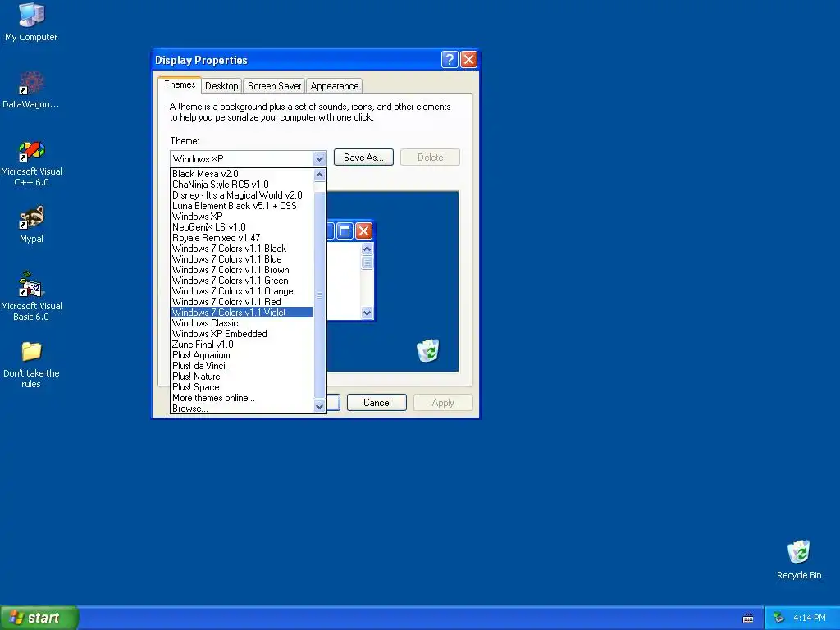Image resolution: width=840 pixels, height=630 pixels.
Task: Select the Themes tab
Action: point(180,84)
